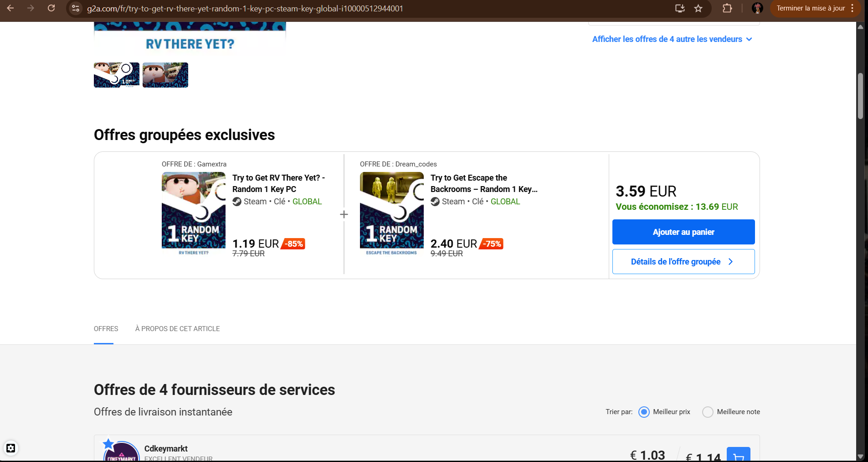
Task: Open the Try to Get Escape the Backrooms title link
Action: click(484, 183)
